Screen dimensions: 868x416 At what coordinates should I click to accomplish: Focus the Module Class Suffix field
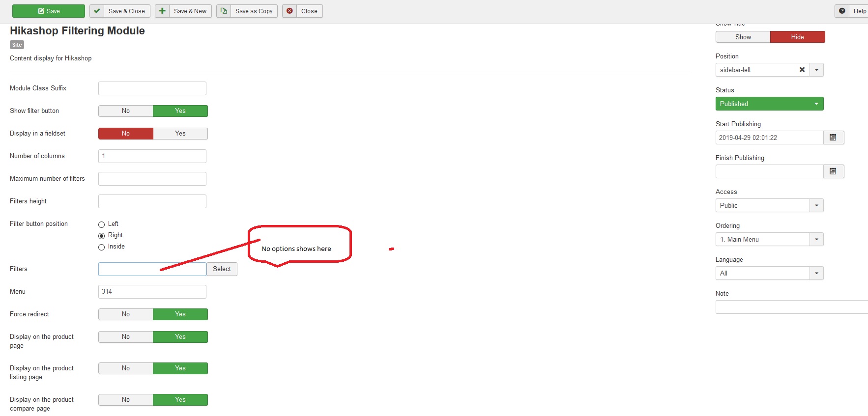click(x=152, y=88)
